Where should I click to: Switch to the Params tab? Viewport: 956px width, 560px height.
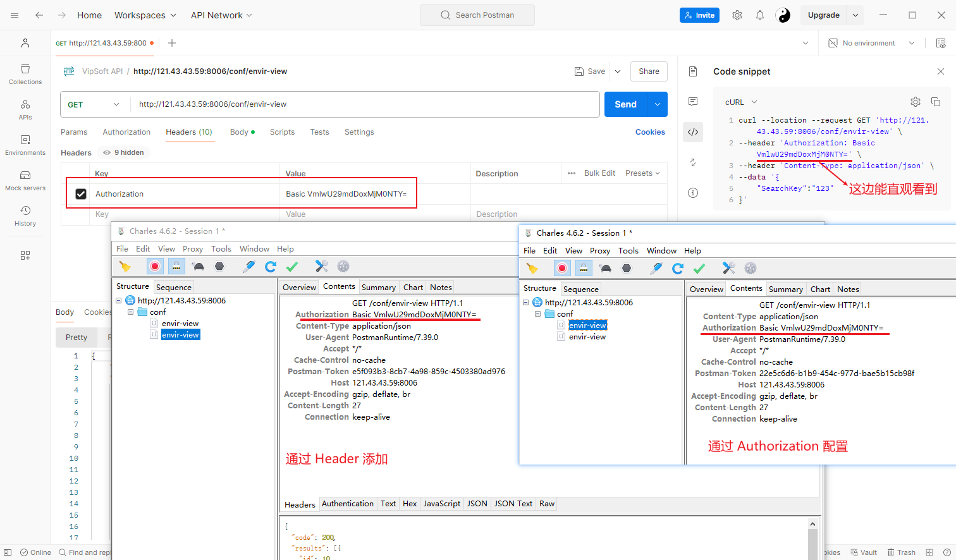pos(74,132)
